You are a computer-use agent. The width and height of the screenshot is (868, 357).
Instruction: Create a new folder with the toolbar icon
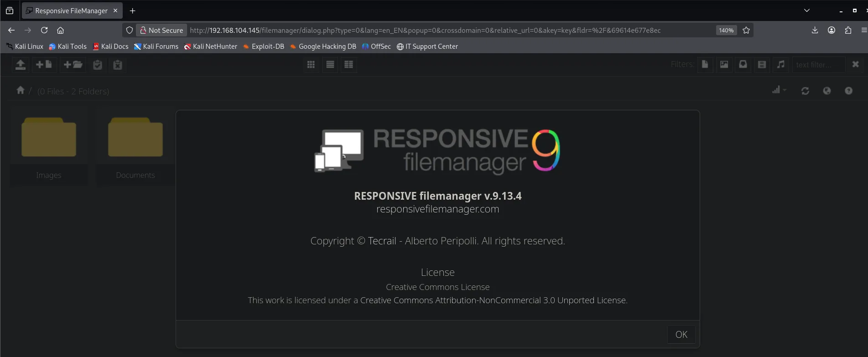pyautogui.click(x=73, y=65)
